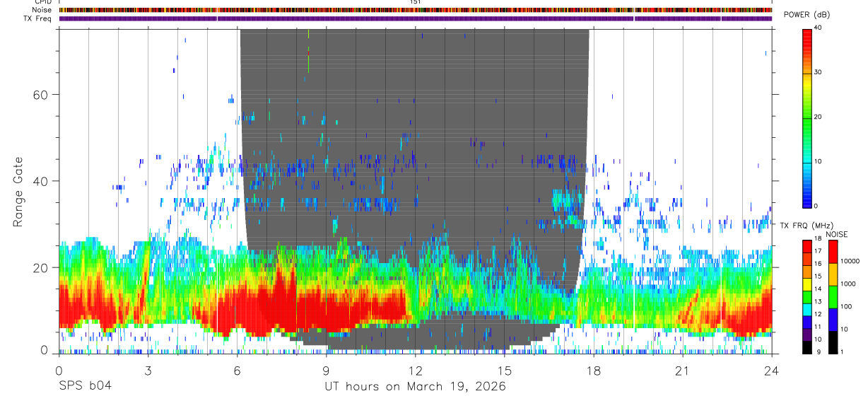Click the purple TX Freq strip above the plot

[x=416, y=18]
